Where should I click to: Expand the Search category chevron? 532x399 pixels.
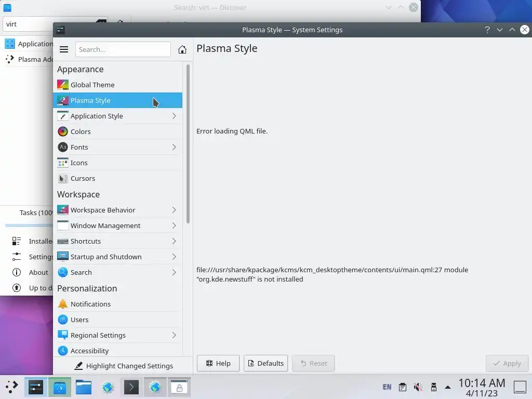pyautogui.click(x=174, y=272)
